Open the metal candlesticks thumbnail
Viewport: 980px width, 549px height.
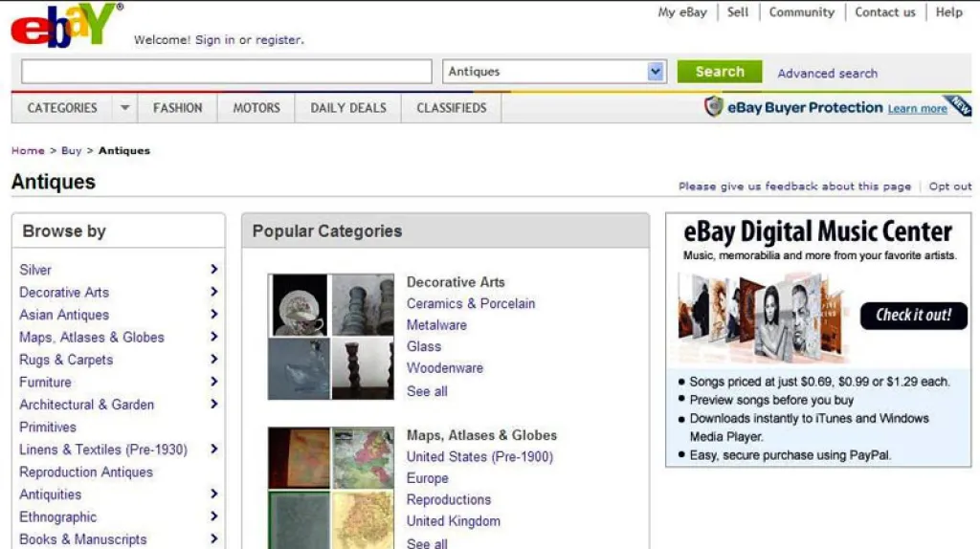(363, 305)
